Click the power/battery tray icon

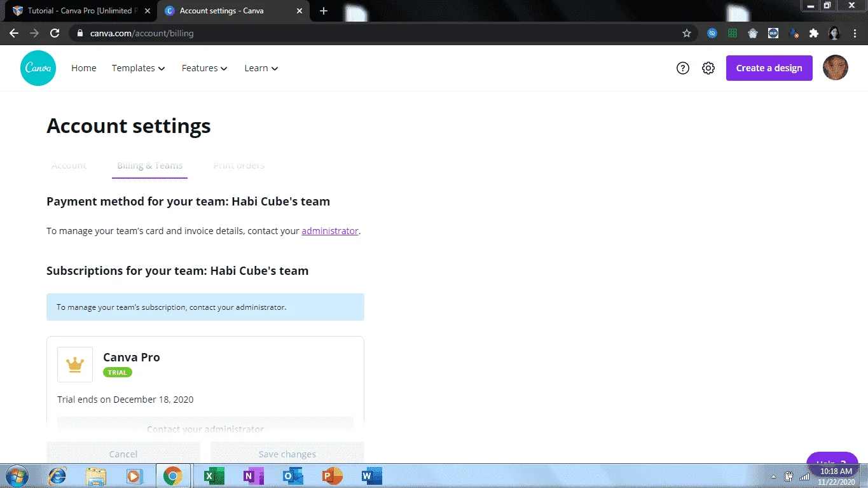tap(789, 476)
